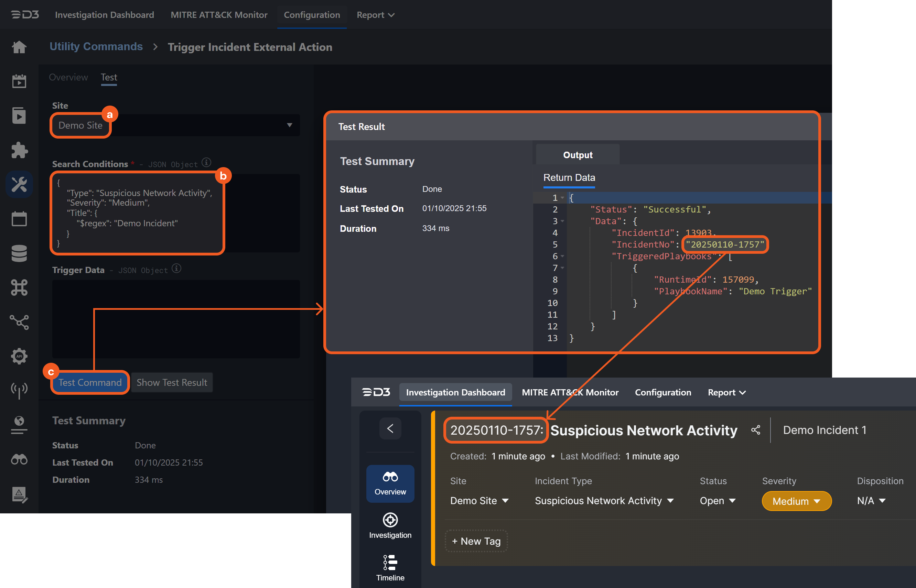The width and height of the screenshot is (916, 588).
Task: Click the Utility Commands breadcrumb link
Action: (96, 46)
